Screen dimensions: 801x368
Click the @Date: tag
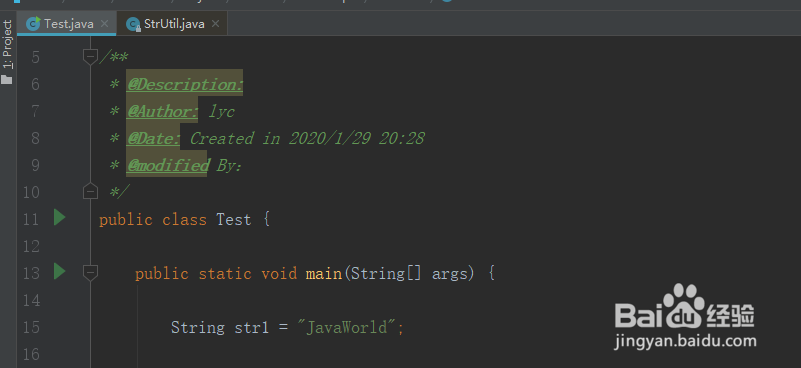[153, 138]
